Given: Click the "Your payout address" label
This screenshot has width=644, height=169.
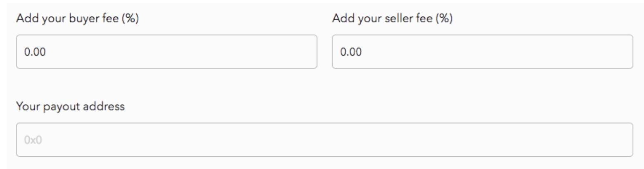Looking at the screenshot, I should pos(70,106).
